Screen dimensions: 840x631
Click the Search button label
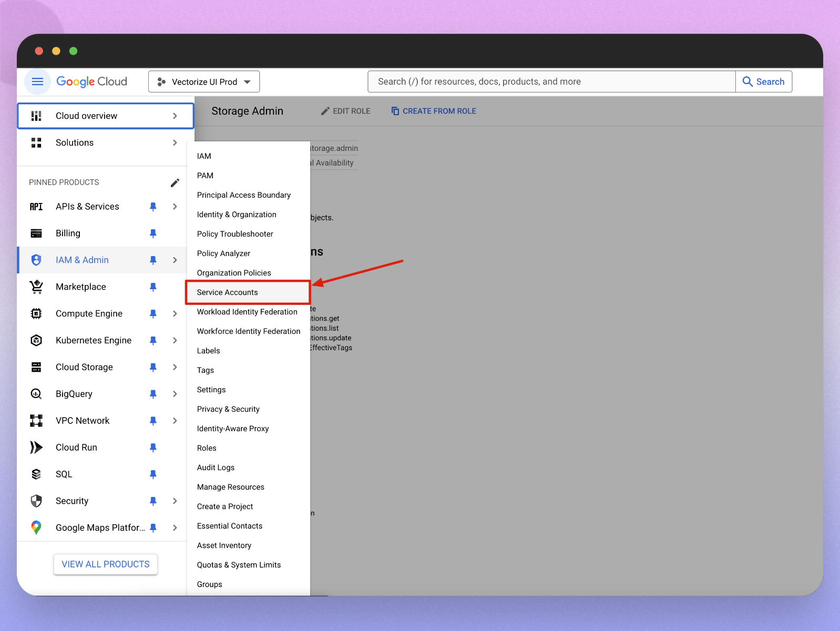pyautogui.click(x=770, y=82)
